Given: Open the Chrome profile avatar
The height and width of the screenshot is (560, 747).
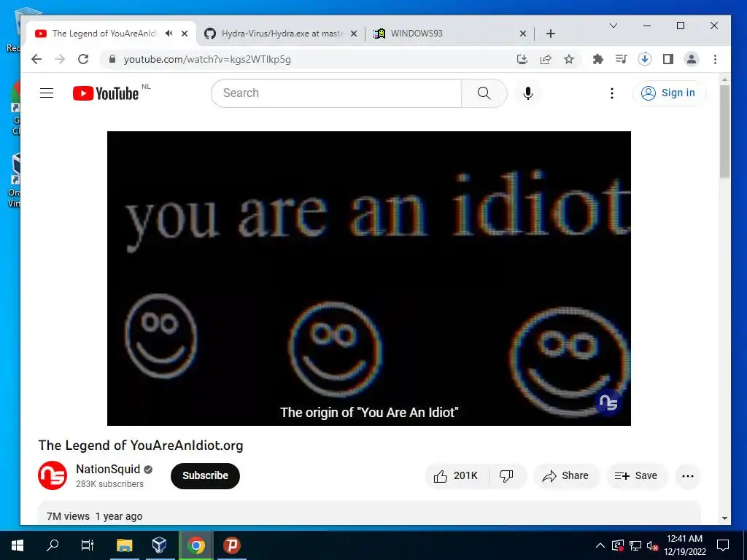Looking at the screenshot, I should pyautogui.click(x=692, y=59).
